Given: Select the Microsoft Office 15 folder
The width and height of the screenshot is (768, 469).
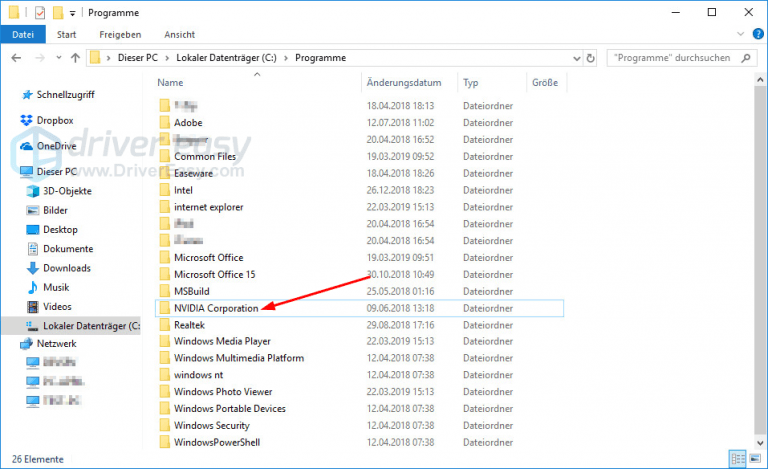Looking at the screenshot, I should point(215,274).
